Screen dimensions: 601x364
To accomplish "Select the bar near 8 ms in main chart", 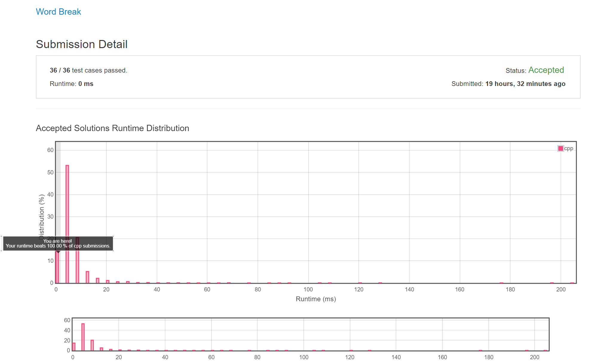I will point(77,260).
